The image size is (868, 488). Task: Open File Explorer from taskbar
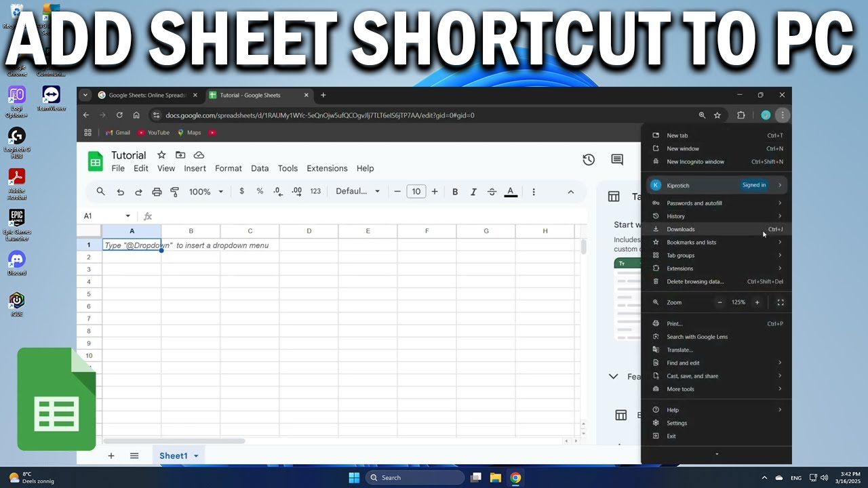[x=496, y=478]
